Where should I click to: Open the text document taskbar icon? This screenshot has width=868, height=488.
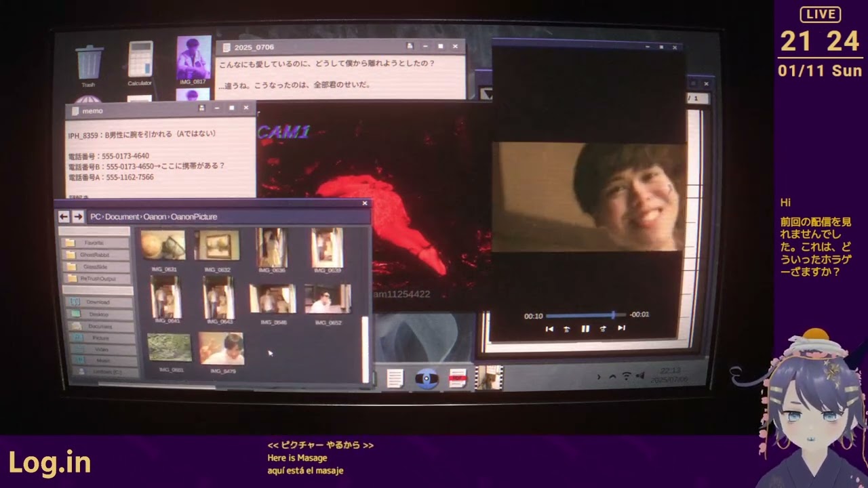(395, 378)
